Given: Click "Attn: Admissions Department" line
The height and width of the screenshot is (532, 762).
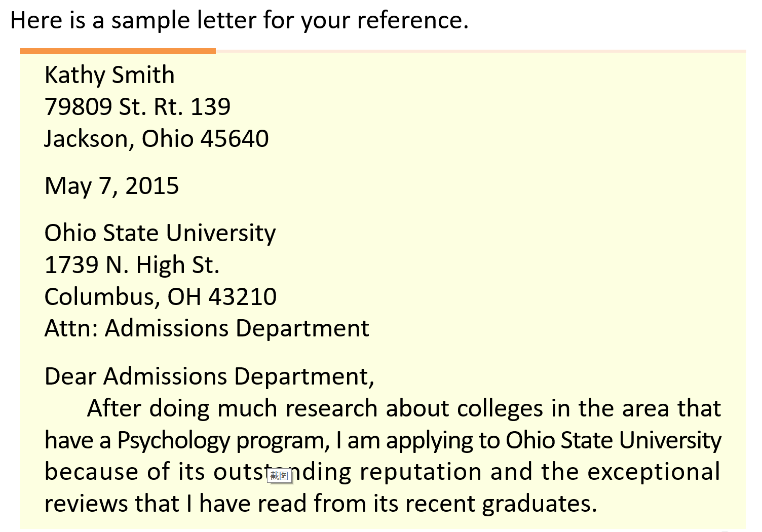Looking at the screenshot, I should 207,328.
